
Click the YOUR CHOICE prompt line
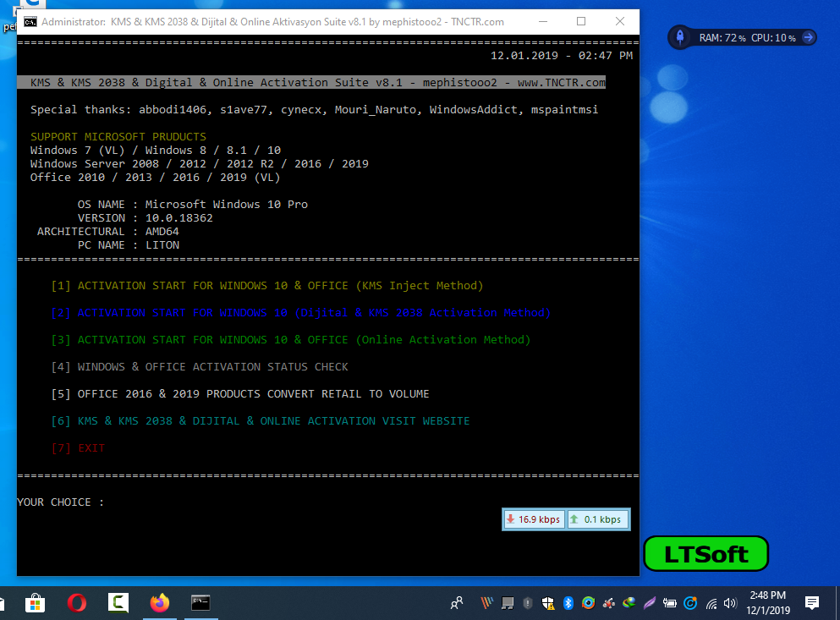pos(61,502)
